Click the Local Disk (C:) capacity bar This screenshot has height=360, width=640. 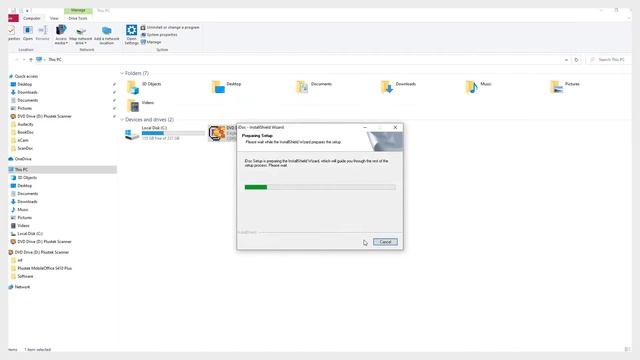click(173, 133)
